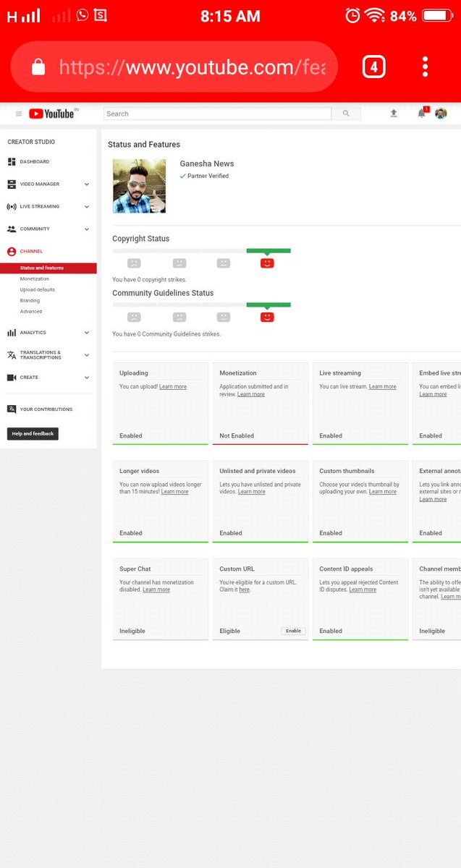Click the Creator Studio heading
The width and height of the screenshot is (461, 868).
click(x=31, y=142)
